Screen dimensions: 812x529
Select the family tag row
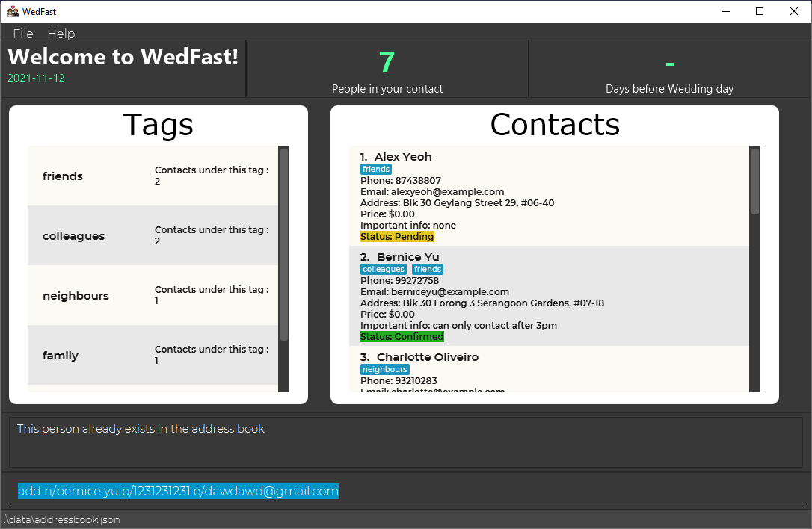point(153,355)
